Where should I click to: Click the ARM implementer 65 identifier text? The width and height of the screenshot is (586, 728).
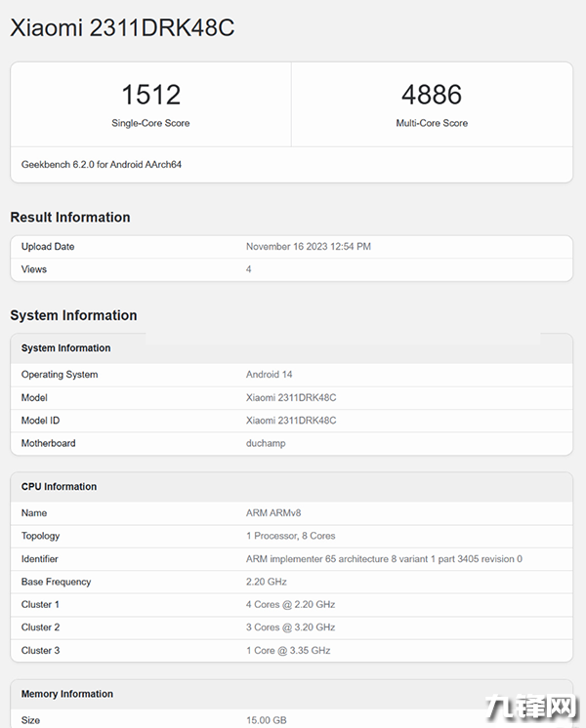[384, 559]
